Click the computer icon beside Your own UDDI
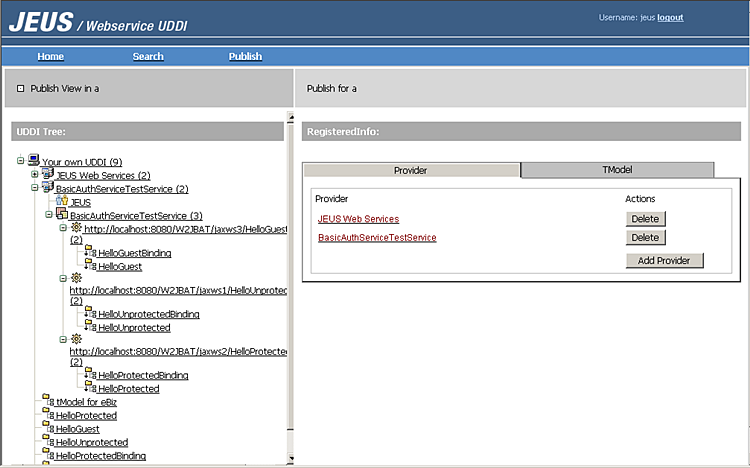The width and height of the screenshot is (750, 468). coord(33,160)
